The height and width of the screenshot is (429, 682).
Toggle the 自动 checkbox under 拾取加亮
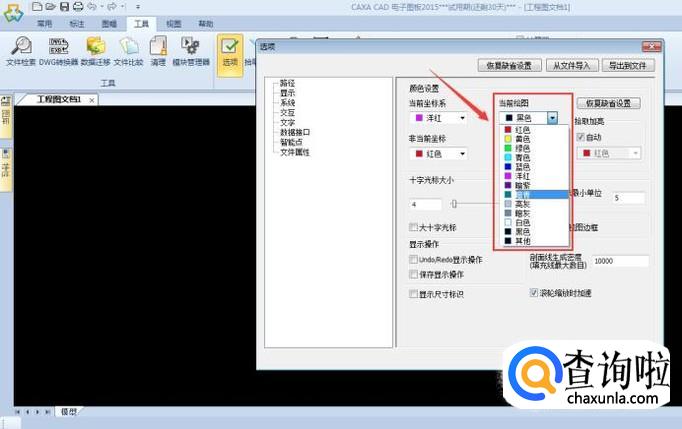(x=580, y=137)
